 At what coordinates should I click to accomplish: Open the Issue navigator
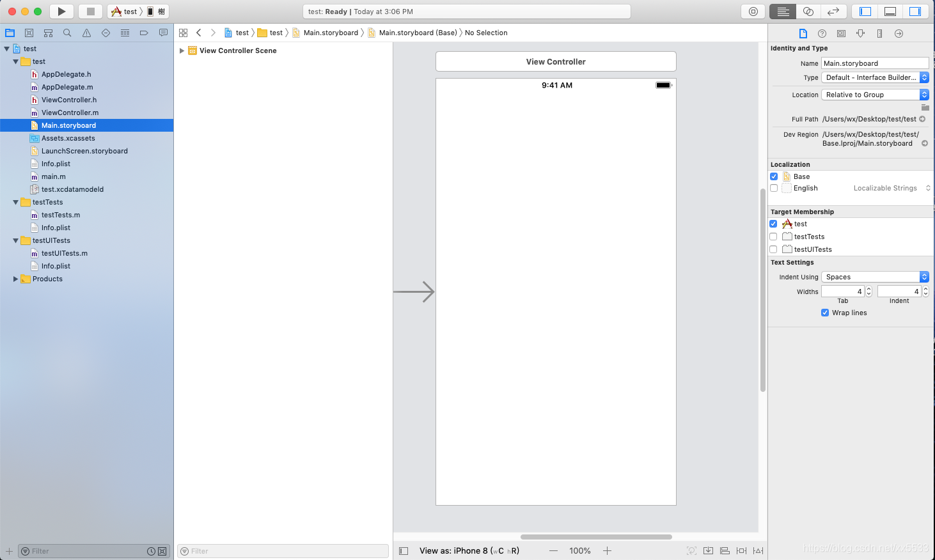[86, 33]
